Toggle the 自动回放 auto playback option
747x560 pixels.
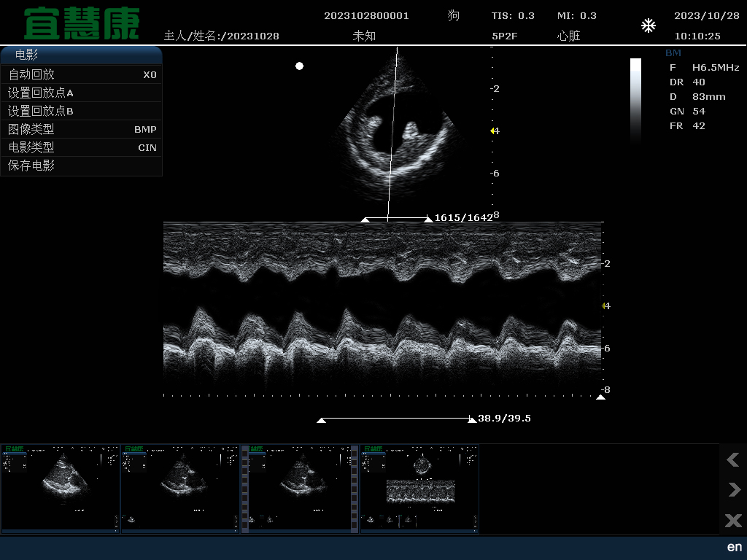[81, 74]
